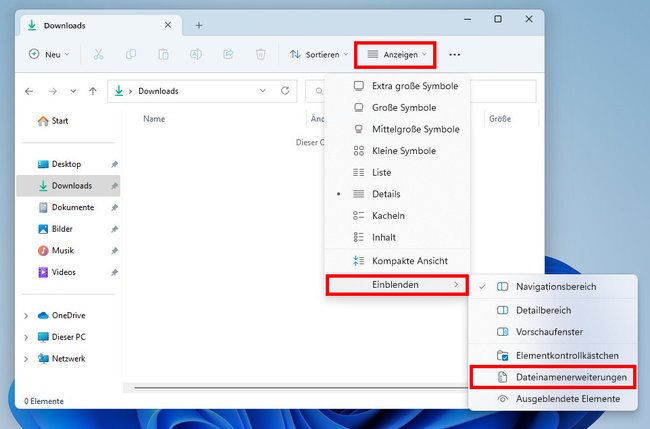
Task: Open recent locations dropdown chevron
Action: [73, 91]
